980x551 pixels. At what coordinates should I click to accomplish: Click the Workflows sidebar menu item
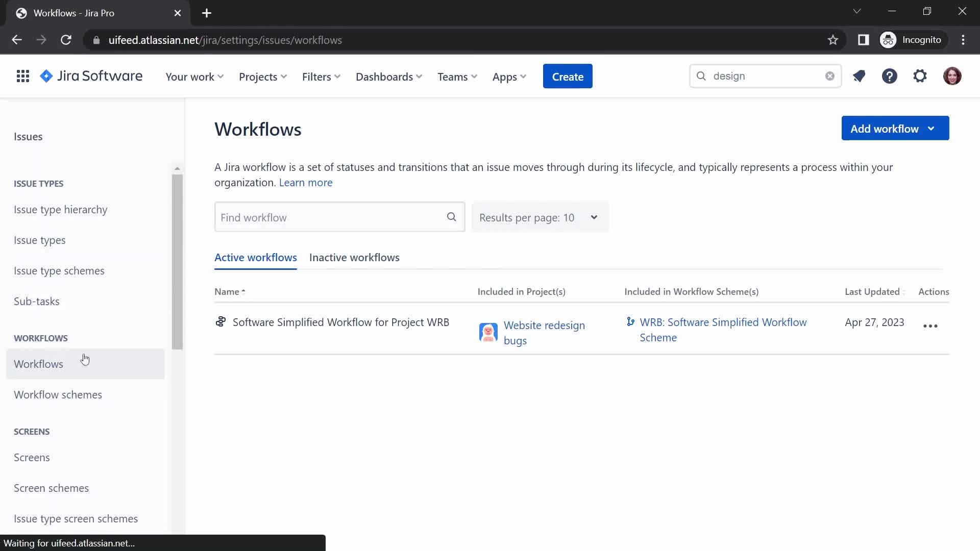coord(38,363)
